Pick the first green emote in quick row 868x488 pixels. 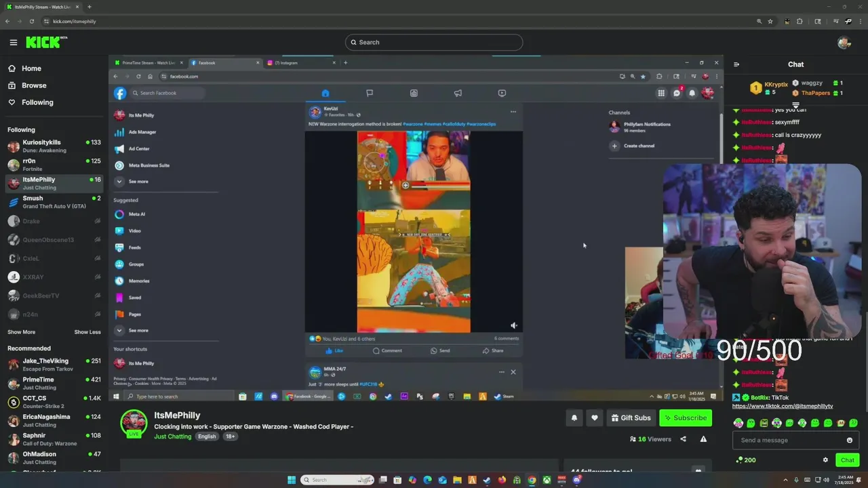[738, 423]
